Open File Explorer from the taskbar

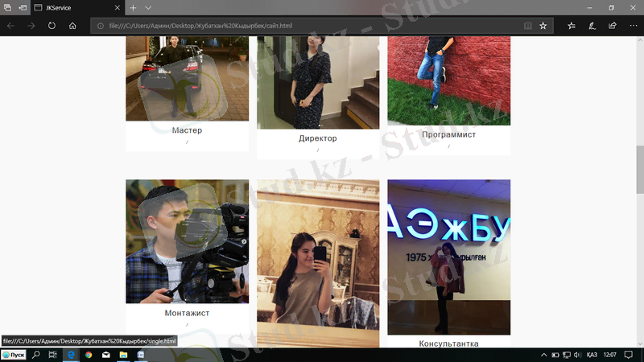(x=123, y=355)
